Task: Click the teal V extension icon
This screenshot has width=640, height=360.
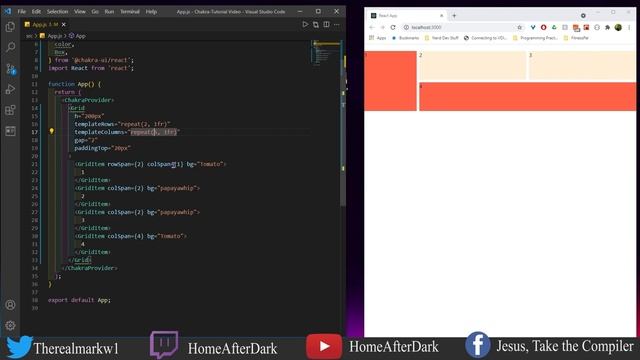Action: tap(533, 27)
